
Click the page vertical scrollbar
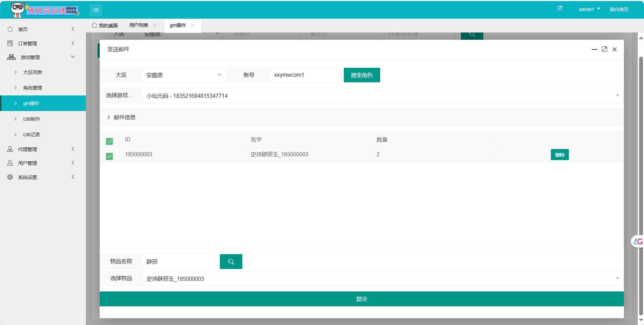pos(641,187)
